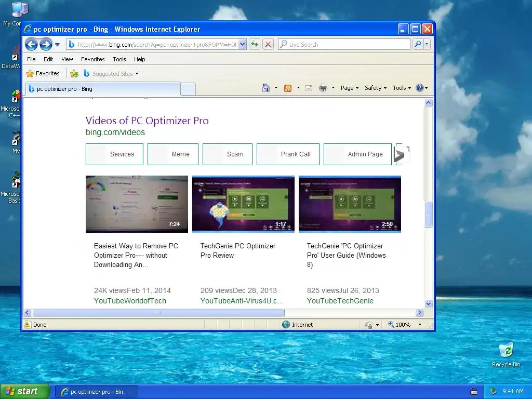Open the Tools menu in menu bar
532x399 pixels.
point(119,59)
